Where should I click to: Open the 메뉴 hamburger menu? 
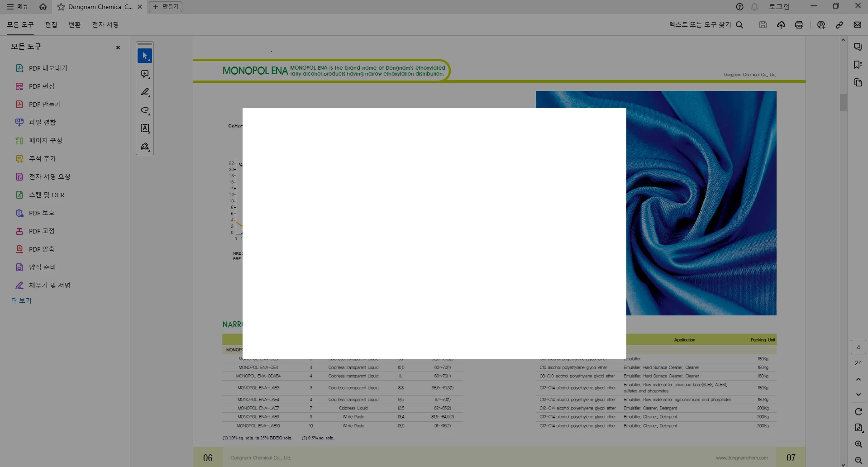point(17,7)
